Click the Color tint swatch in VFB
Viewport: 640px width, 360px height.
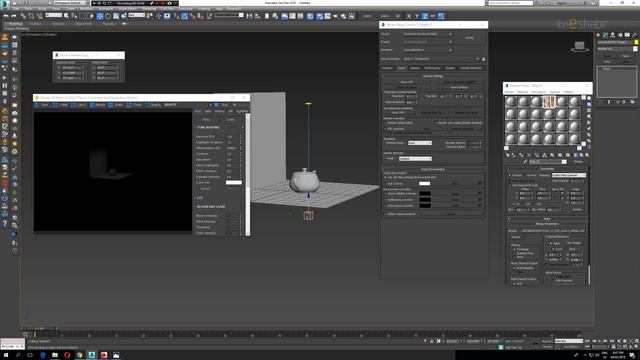[234, 182]
